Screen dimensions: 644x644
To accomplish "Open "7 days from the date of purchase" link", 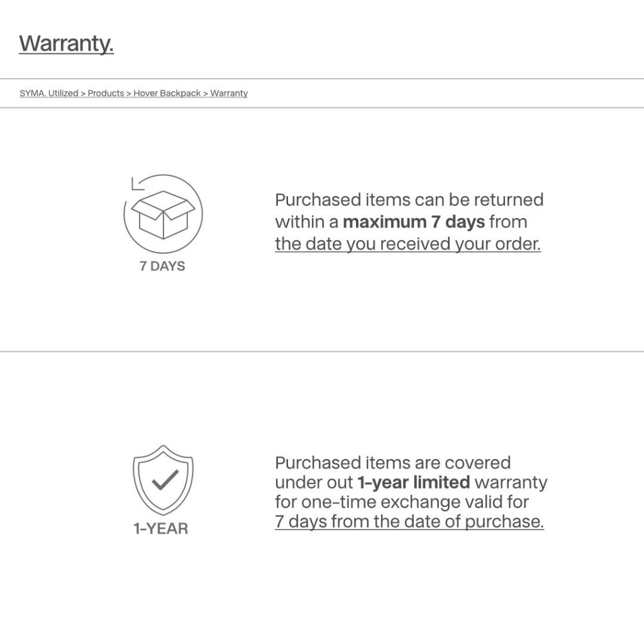I will (x=409, y=521).
